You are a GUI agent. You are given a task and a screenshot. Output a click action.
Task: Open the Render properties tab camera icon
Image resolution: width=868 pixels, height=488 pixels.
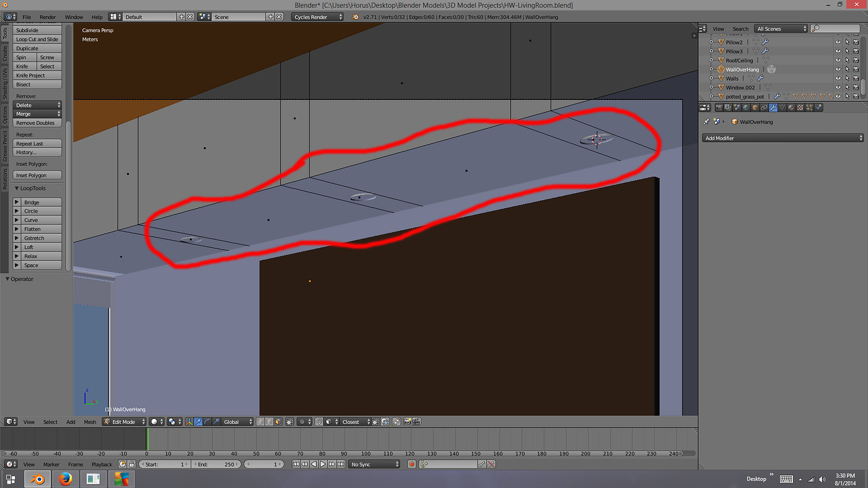click(x=719, y=108)
